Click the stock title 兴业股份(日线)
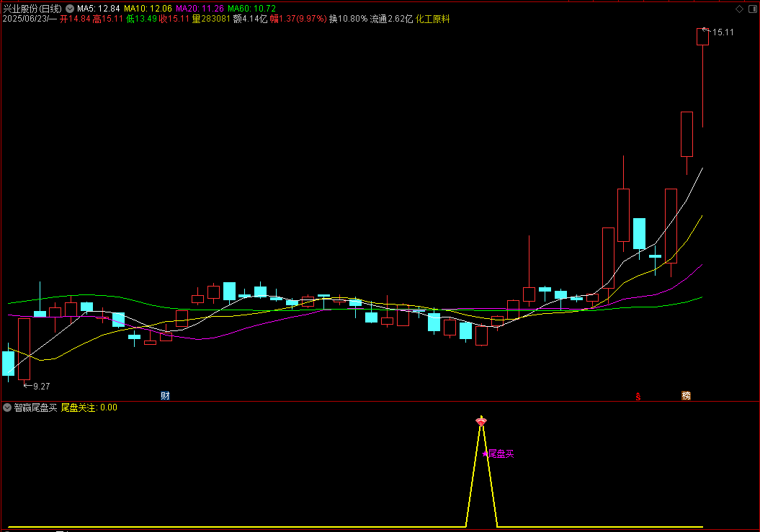 click(x=32, y=9)
